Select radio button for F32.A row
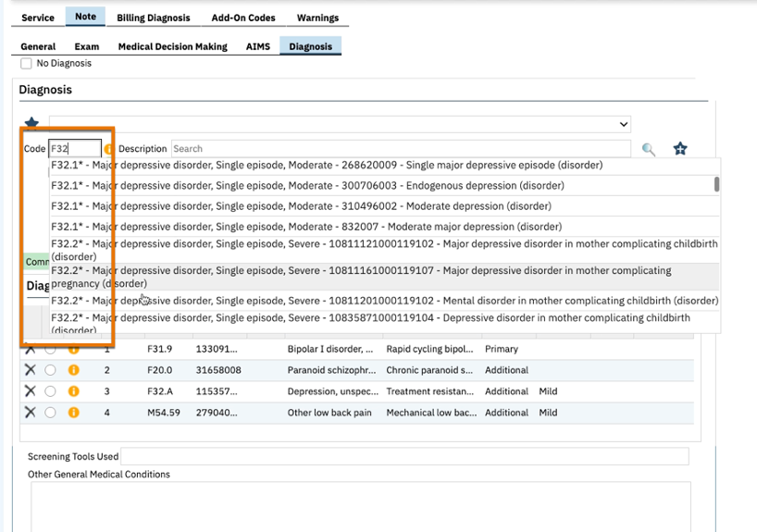This screenshot has height=532, width=757. 50,391
